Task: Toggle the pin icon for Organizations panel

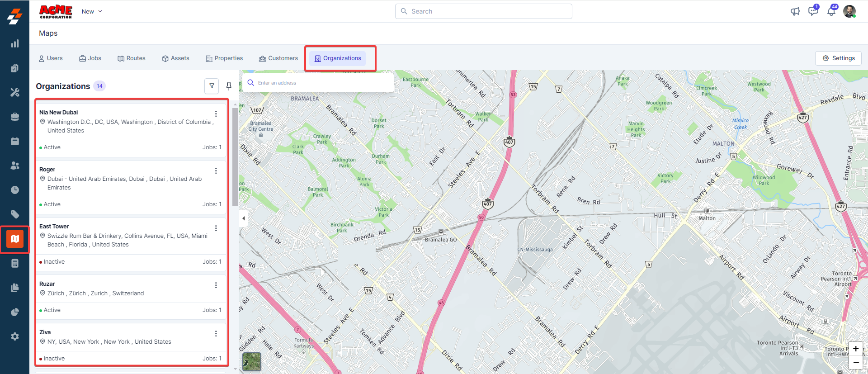Action: (229, 86)
